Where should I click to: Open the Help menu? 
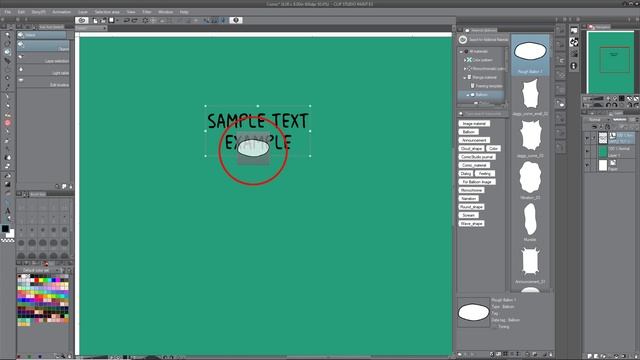[x=184, y=12]
